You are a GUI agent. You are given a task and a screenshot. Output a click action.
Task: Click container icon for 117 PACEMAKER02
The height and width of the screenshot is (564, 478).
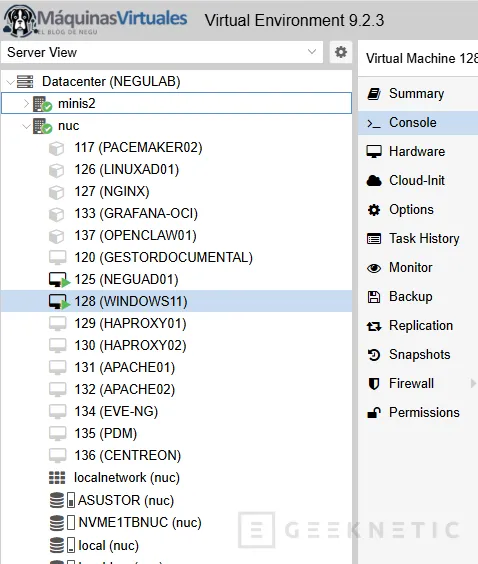[x=56, y=148]
